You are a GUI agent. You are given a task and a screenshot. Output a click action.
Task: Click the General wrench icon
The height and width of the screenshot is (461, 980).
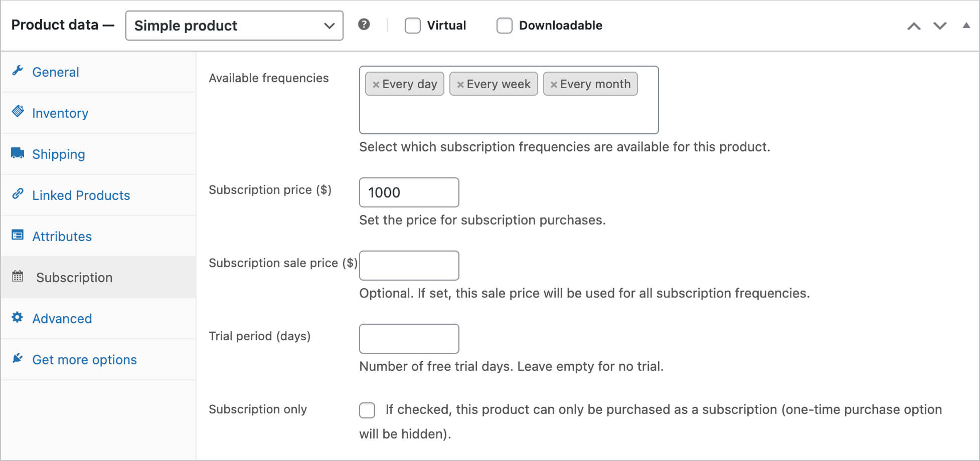tap(18, 71)
